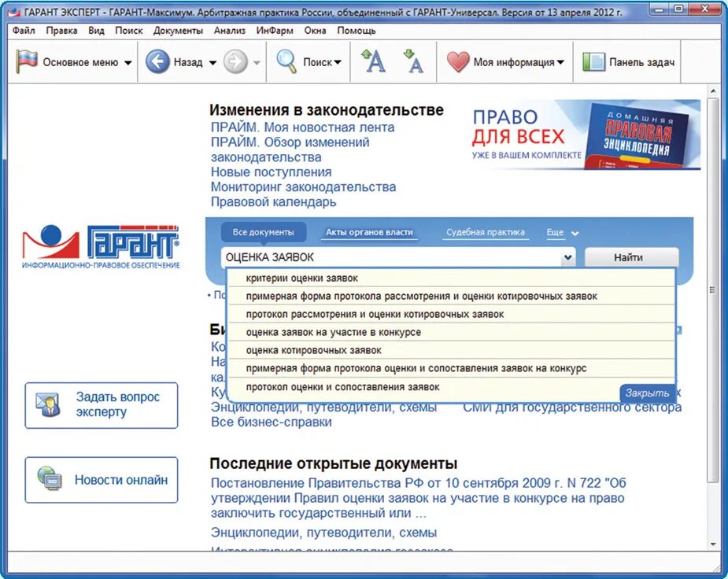
Task: Open the Документы menu
Action: [178, 31]
